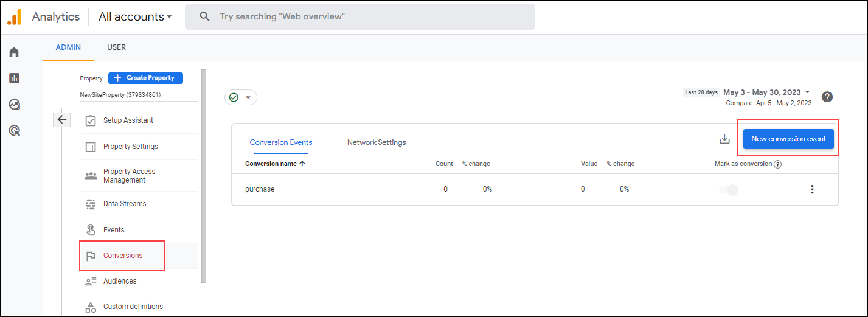Image resolution: width=868 pixels, height=317 pixels.
Task: Click the Audiences person-list icon
Action: click(91, 281)
